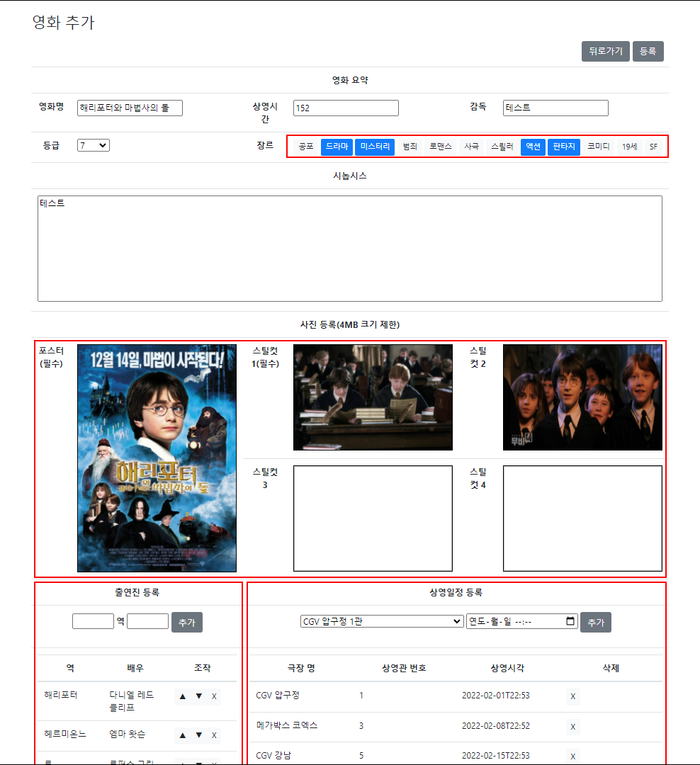
Task: Toggle the 범죄 genre tag
Action: point(410,147)
